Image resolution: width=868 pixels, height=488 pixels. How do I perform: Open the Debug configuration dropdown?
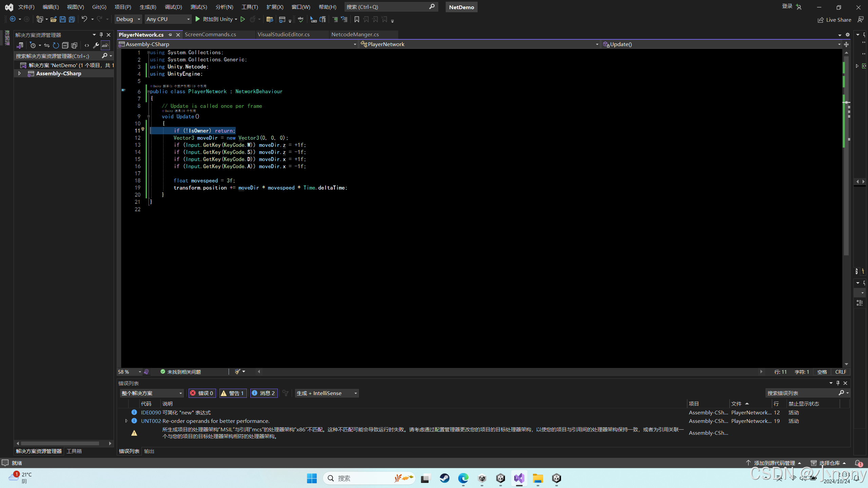128,19
